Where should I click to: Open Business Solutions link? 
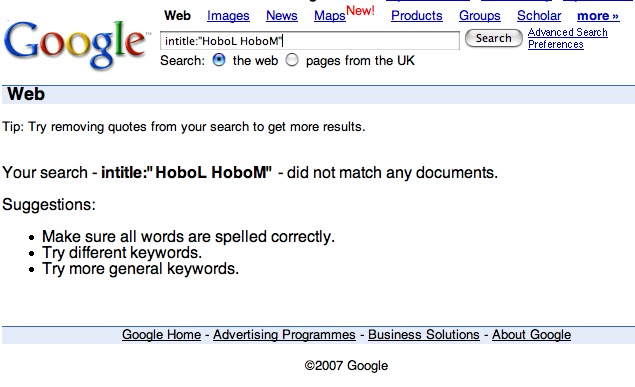(424, 335)
